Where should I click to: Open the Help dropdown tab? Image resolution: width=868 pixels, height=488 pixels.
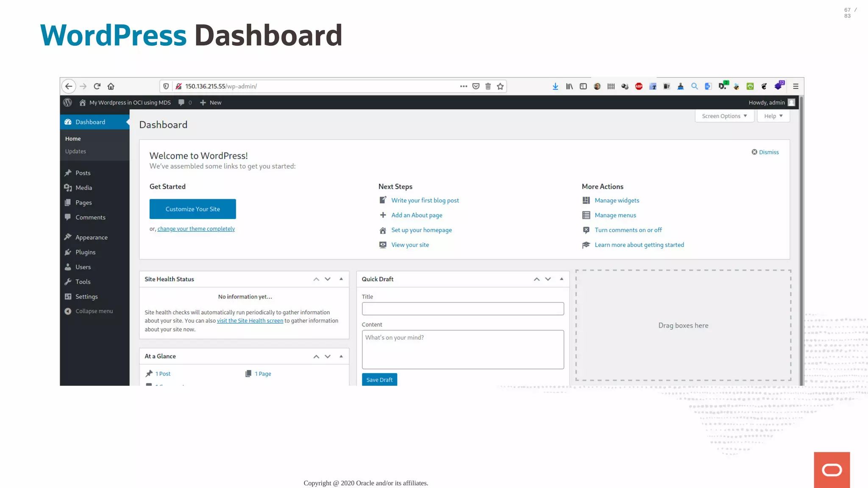pos(773,116)
